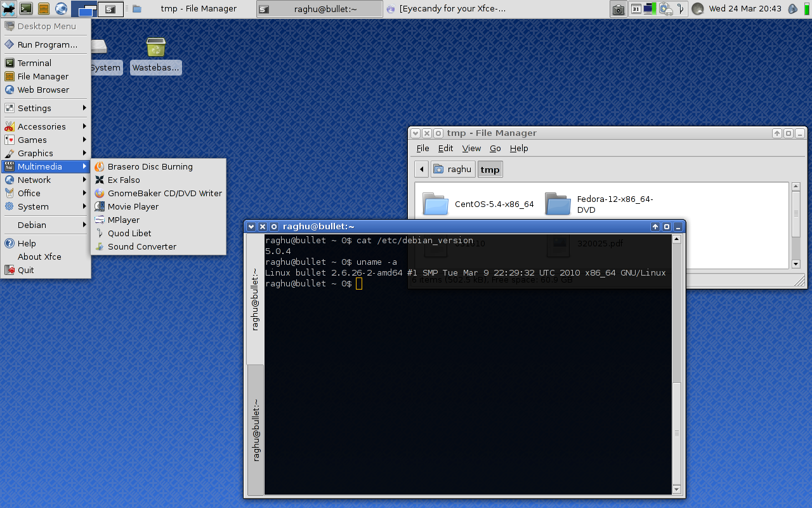The height and width of the screenshot is (508, 812).
Task: Collapse the highlighted Multimedia submenu
Action: coord(46,166)
